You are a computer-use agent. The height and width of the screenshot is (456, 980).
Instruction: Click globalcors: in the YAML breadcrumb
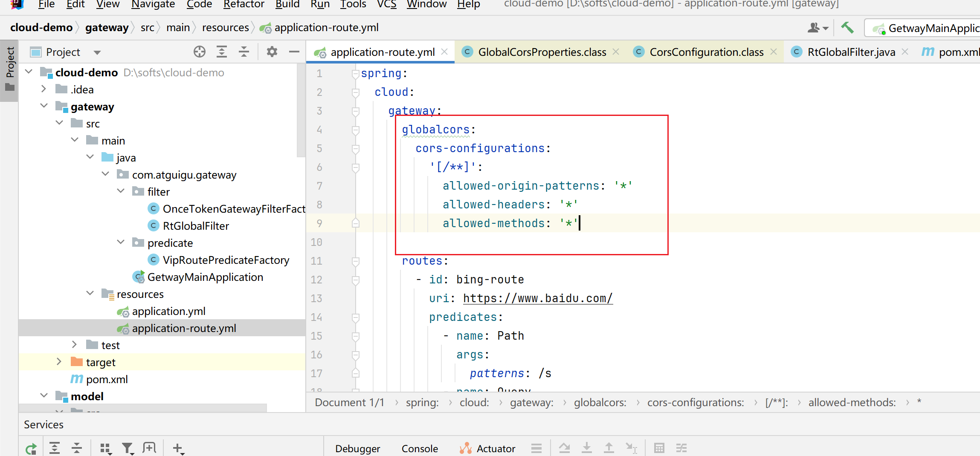[x=600, y=403]
